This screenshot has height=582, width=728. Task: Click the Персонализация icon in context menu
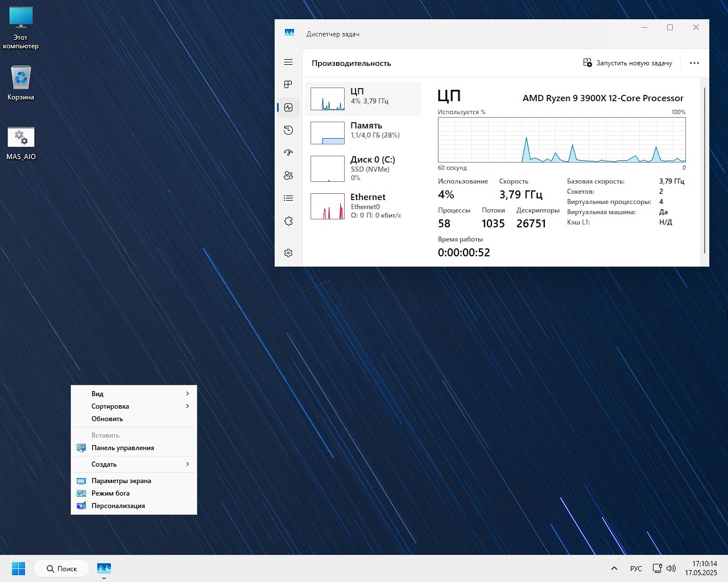pyautogui.click(x=81, y=506)
